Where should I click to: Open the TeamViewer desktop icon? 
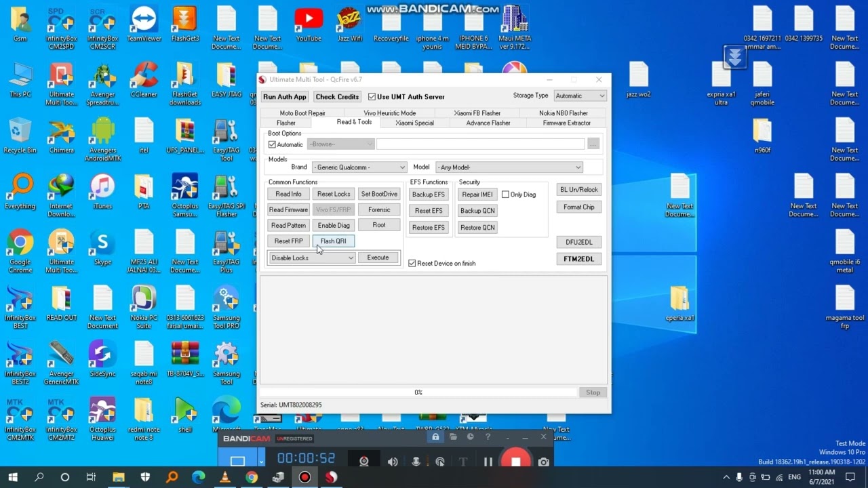144,24
